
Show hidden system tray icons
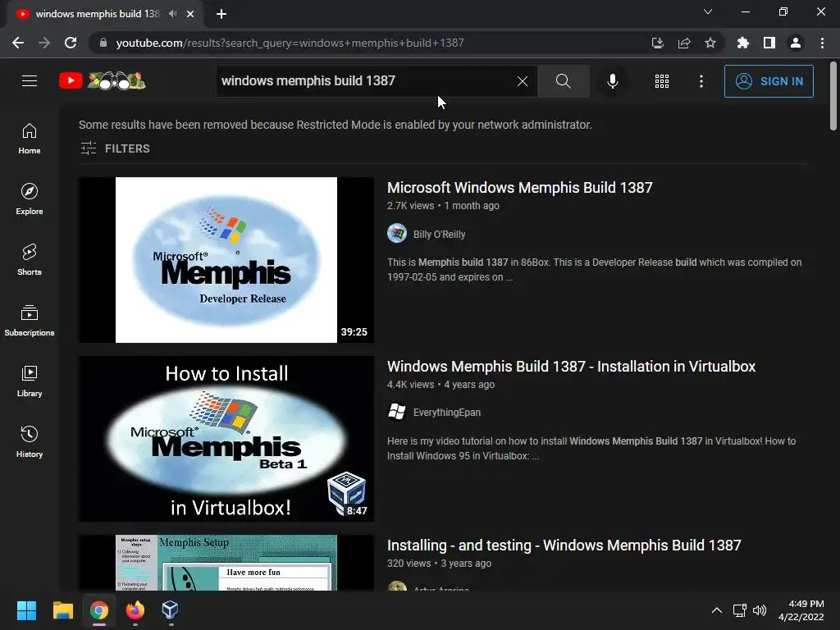(x=716, y=610)
